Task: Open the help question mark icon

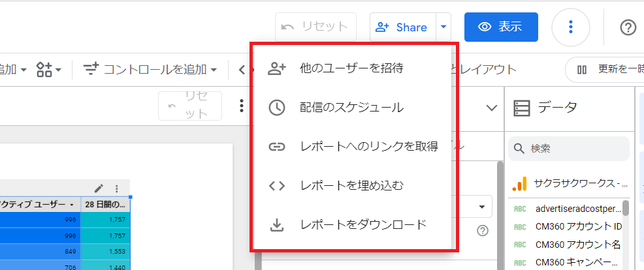Action: point(628,27)
